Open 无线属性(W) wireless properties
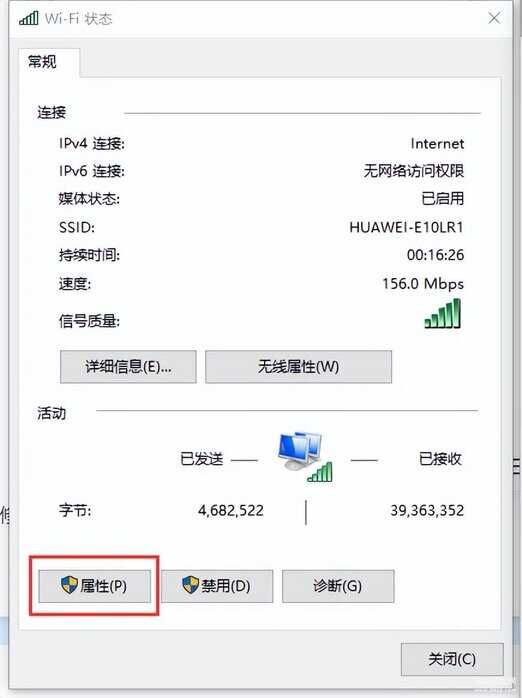Screen dimensions: 522x698 (x=299, y=367)
